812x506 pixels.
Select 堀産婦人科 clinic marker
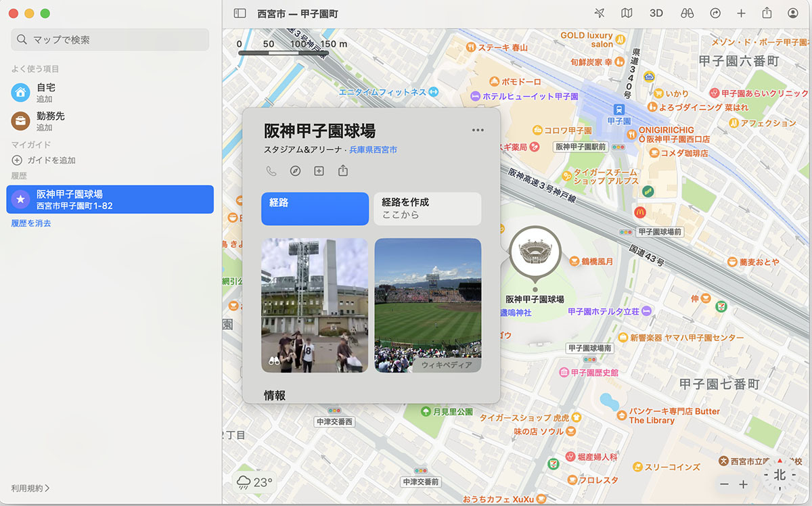click(570, 457)
